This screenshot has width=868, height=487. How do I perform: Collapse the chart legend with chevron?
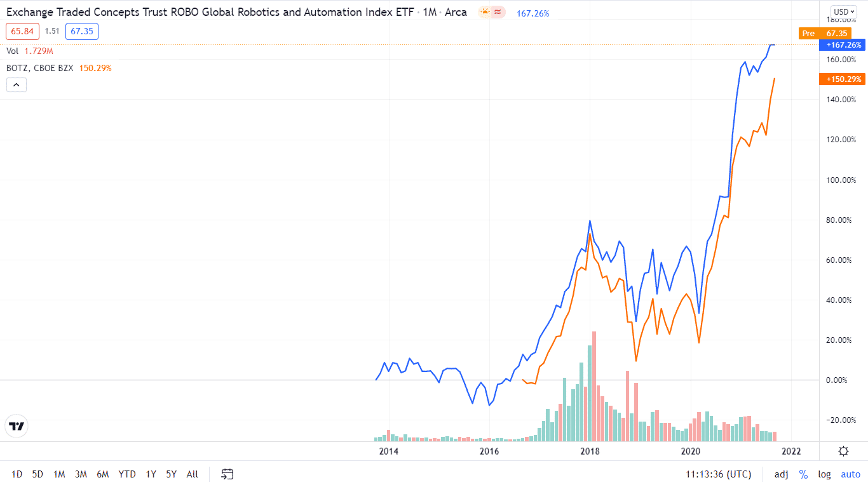pos(16,84)
